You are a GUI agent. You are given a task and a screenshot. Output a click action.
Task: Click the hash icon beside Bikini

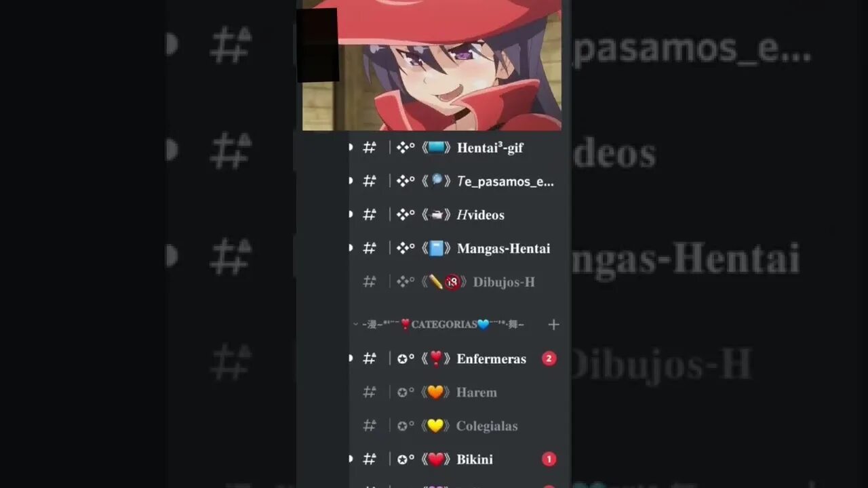(370, 460)
